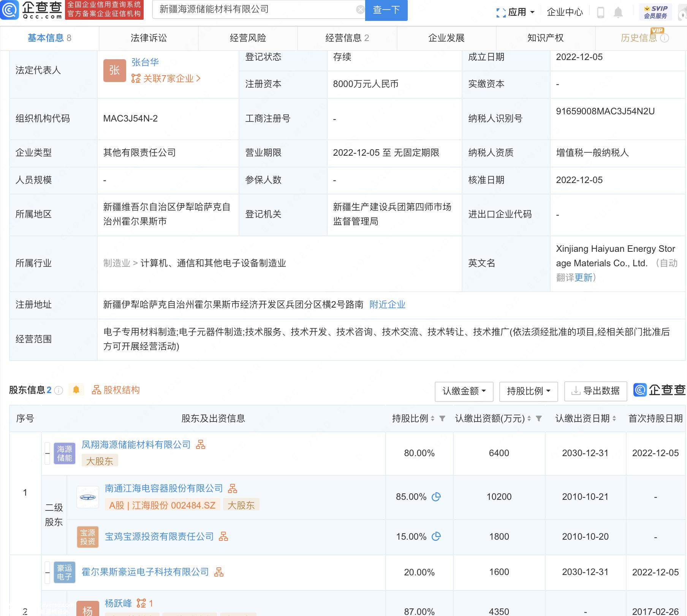Open 霍尔果斯豪运电子科技有限公司 page

[145, 572]
